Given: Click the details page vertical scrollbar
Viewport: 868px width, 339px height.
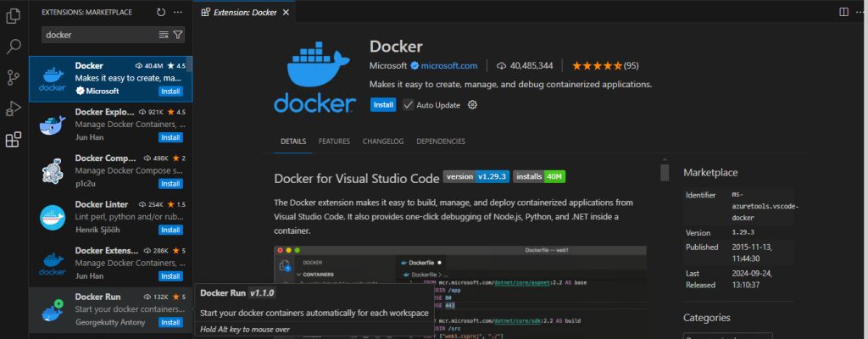Looking at the screenshot, I should pos(665,172).
